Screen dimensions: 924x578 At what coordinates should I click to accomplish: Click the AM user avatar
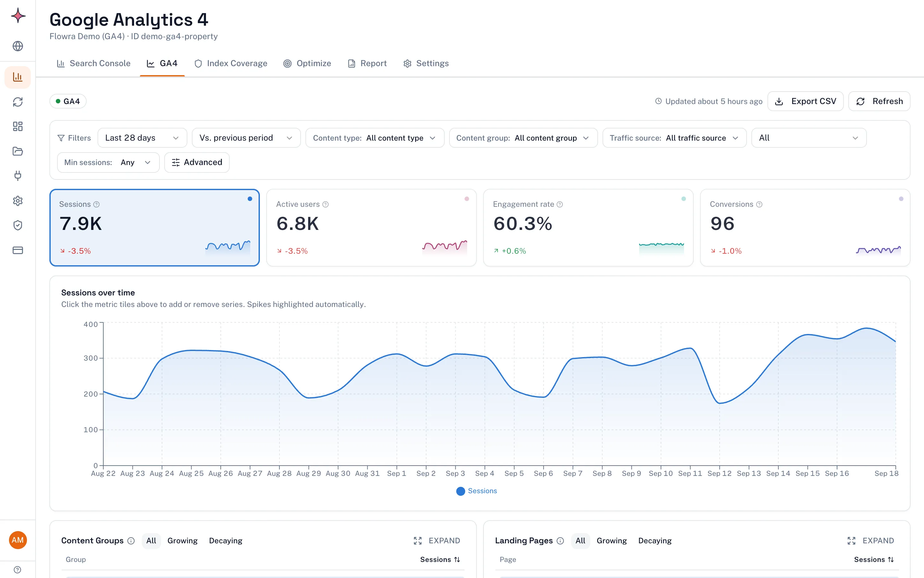pos(18,540)
